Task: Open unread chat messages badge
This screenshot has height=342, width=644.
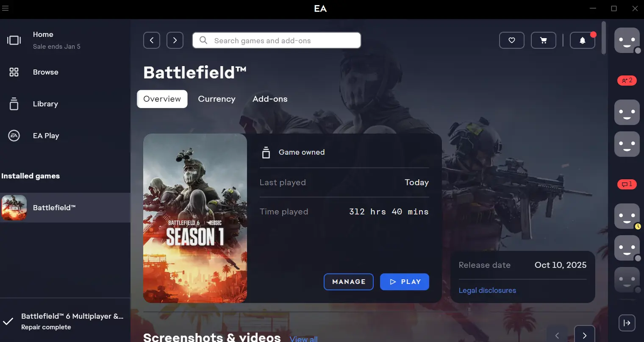Action: 627,184
